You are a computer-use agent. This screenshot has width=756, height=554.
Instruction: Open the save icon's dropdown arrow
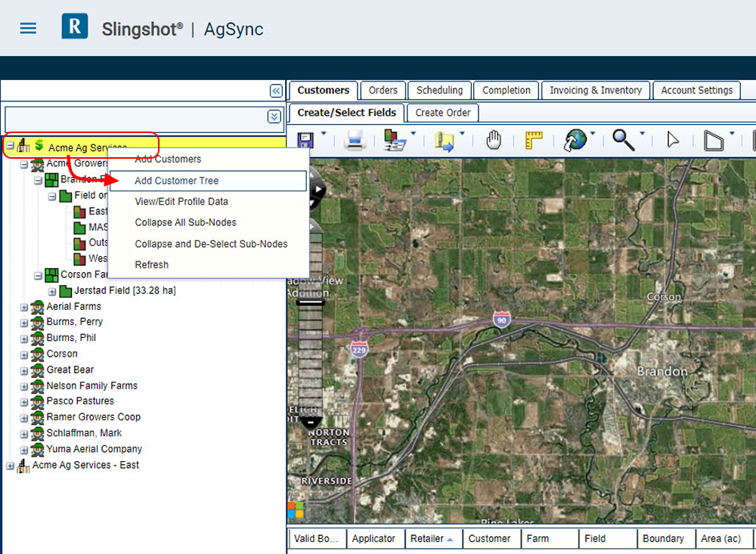[x=324, y=134]
